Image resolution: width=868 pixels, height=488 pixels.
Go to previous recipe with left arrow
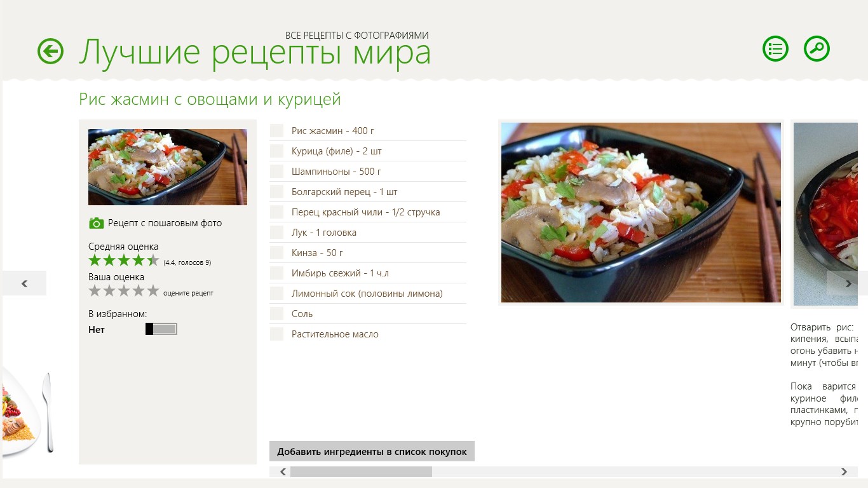click(24, 283)
